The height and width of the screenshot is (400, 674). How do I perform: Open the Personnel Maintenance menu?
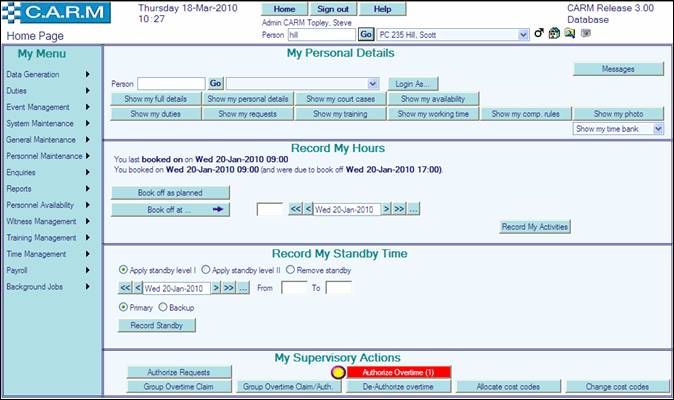point(50,156)
